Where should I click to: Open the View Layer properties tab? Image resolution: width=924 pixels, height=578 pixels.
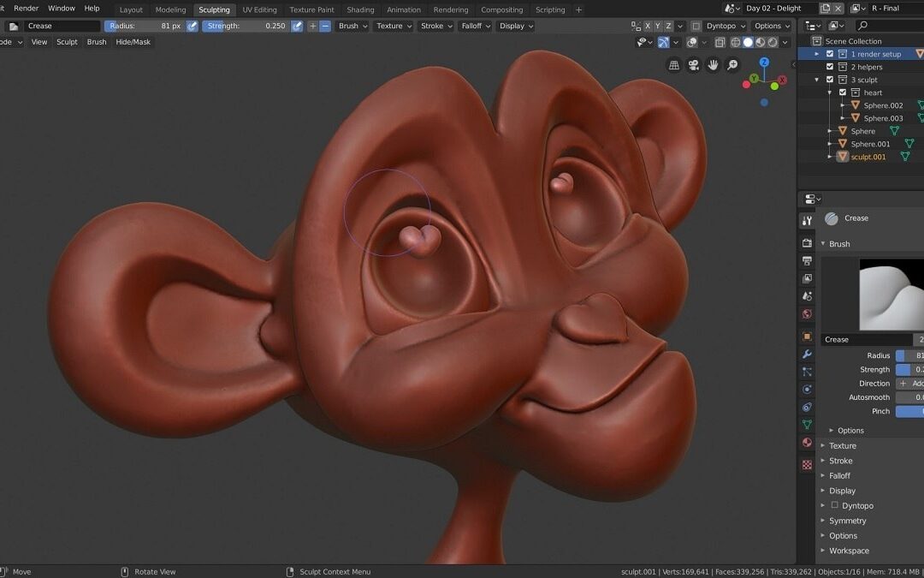point(807,278)
